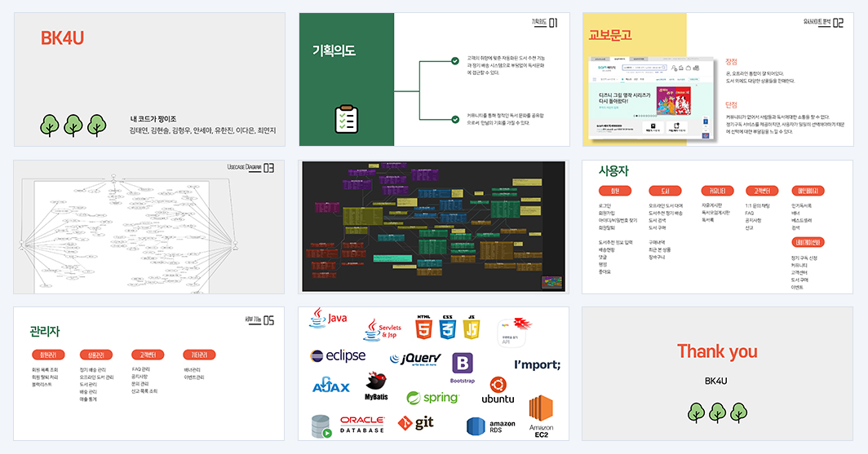Click the Bootstrap B icon
Viewport: 868px width, 454px height.
[x=463, y=364]
